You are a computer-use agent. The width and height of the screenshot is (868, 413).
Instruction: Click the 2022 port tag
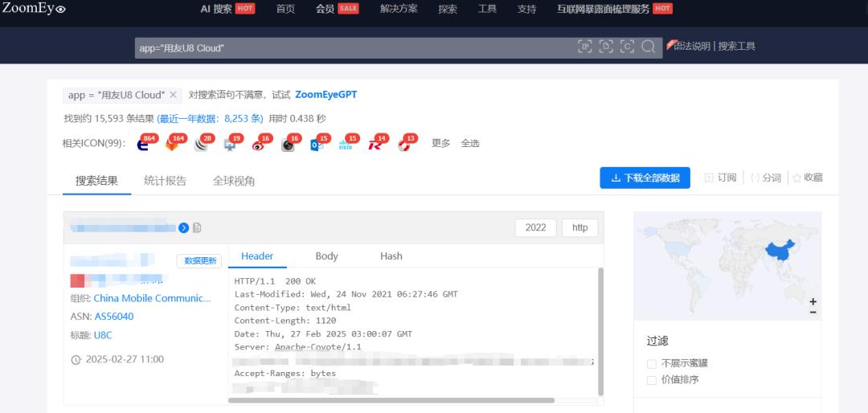tap(536, 227)
